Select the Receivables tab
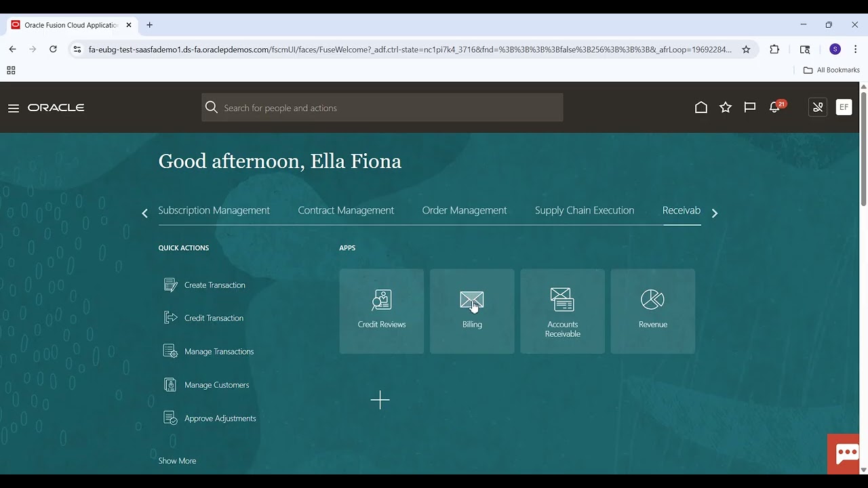 click(682, 211)
